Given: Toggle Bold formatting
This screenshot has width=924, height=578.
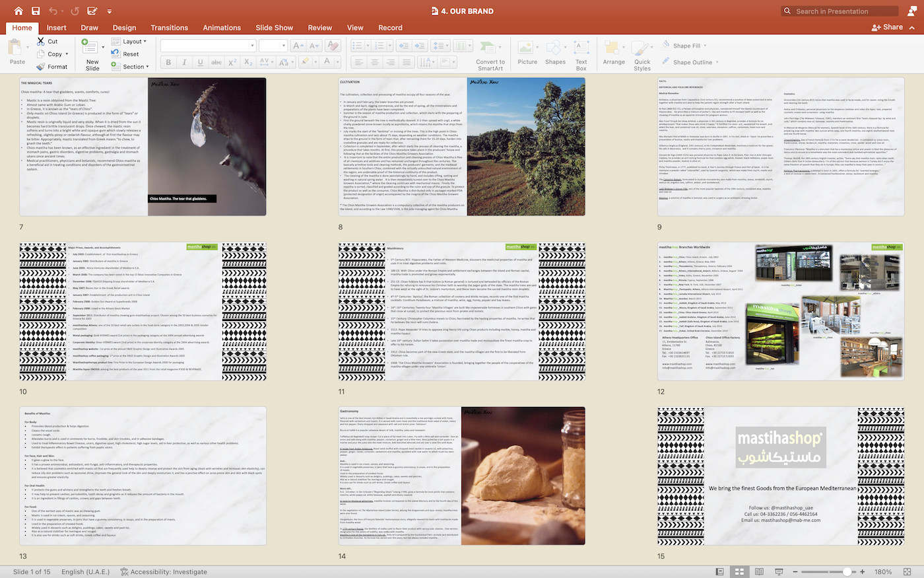Looking at the screenshot, I should coord(168,62).
